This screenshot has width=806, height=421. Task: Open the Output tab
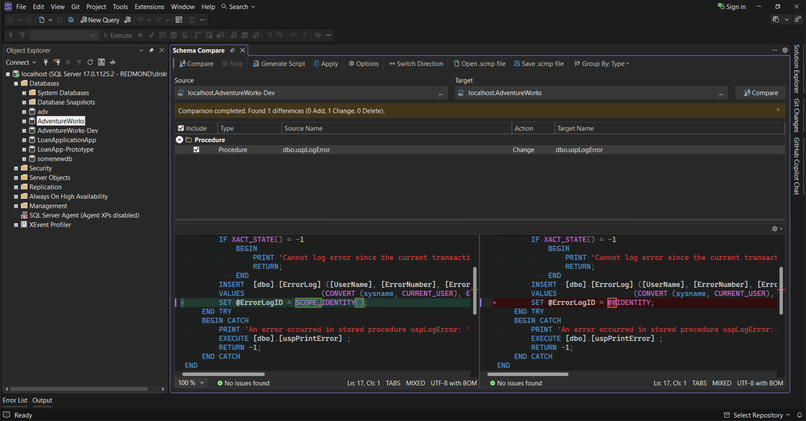pyautogui.click(x=42, y=400)
